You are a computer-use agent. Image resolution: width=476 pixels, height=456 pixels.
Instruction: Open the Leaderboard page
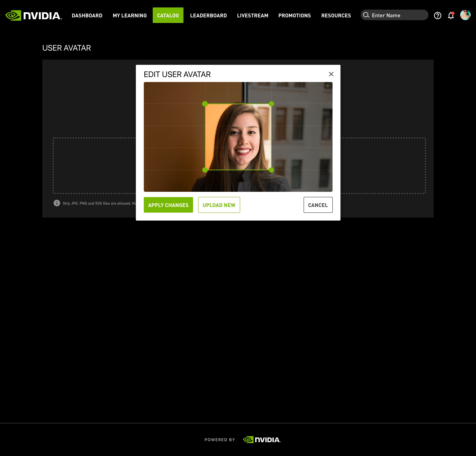(x=208, y=16)
